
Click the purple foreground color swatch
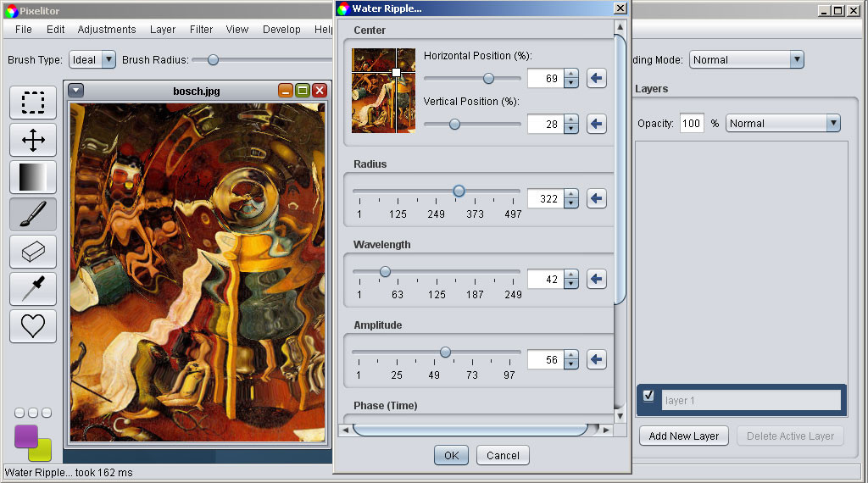point(26,436)
